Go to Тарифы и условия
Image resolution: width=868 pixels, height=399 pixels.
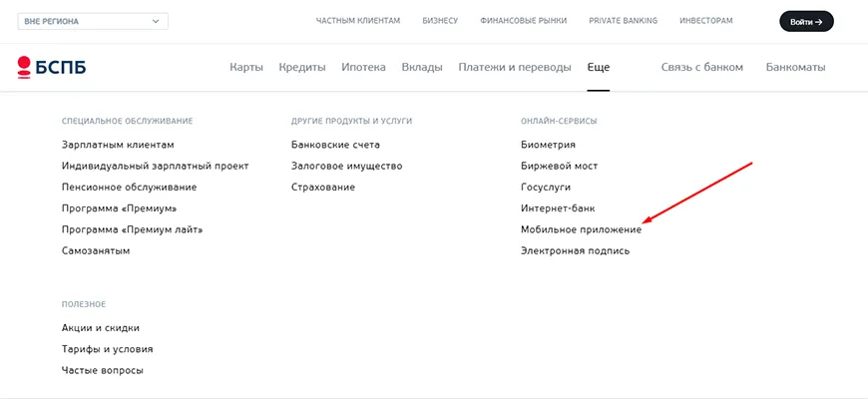[107, 349]
